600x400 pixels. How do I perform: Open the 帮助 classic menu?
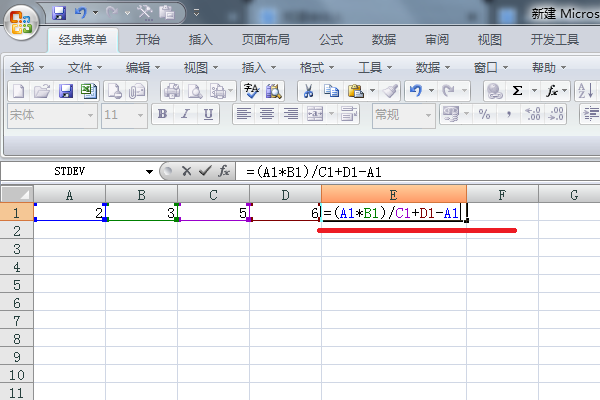tap(549, 68)
